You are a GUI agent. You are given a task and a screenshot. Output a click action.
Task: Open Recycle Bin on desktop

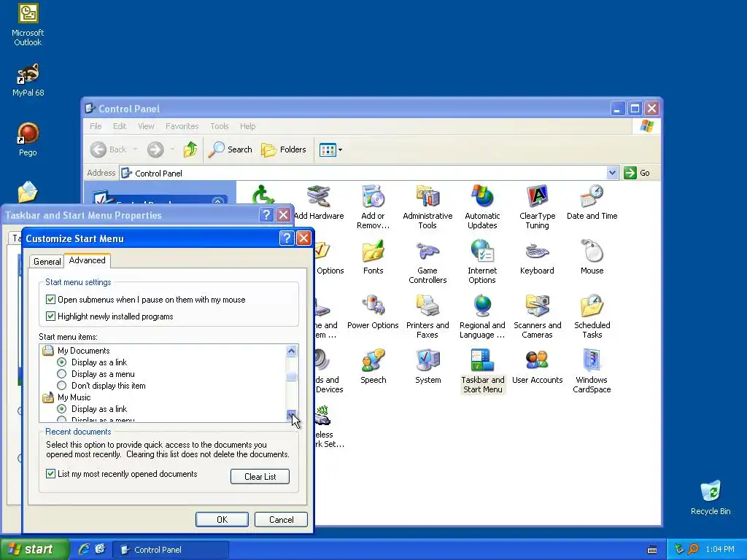pyautogui.click(x=711, y=497)
